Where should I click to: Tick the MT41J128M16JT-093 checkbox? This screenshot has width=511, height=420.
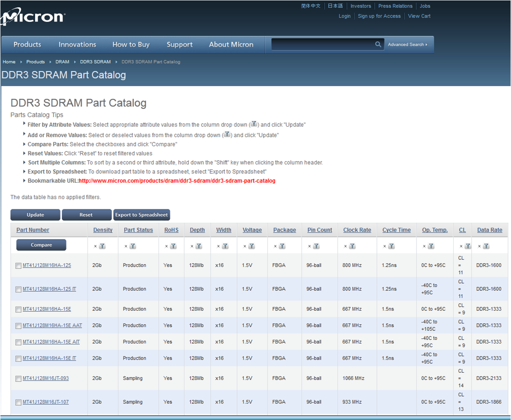(18, 379)
